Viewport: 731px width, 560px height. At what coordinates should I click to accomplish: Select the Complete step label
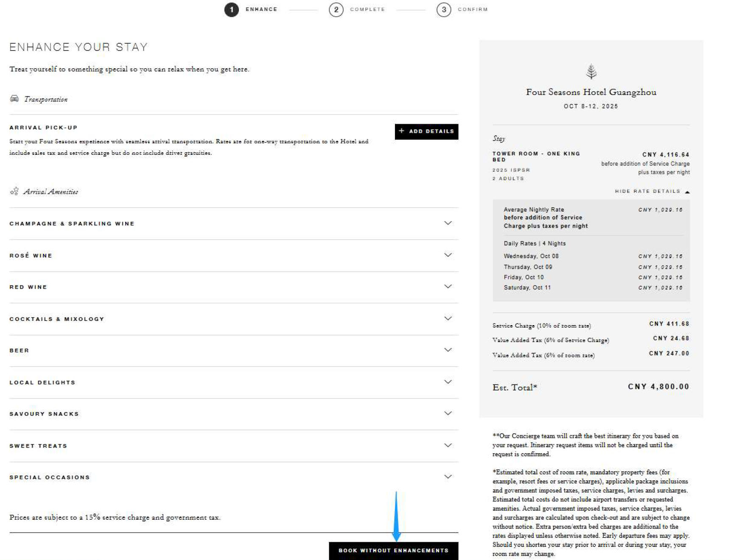(367, 9)
